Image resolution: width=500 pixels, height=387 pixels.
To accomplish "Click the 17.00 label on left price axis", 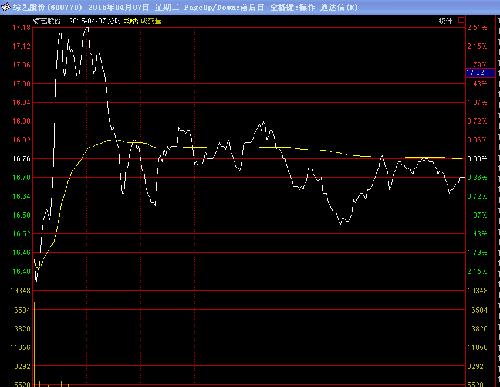I will pyautogui.click(x=21, y=83).
